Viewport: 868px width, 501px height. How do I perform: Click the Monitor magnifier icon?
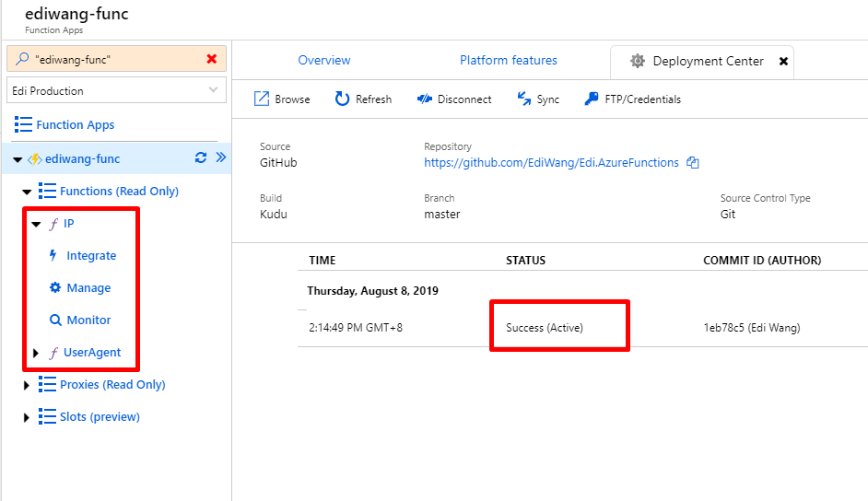[x=55, y=320]
